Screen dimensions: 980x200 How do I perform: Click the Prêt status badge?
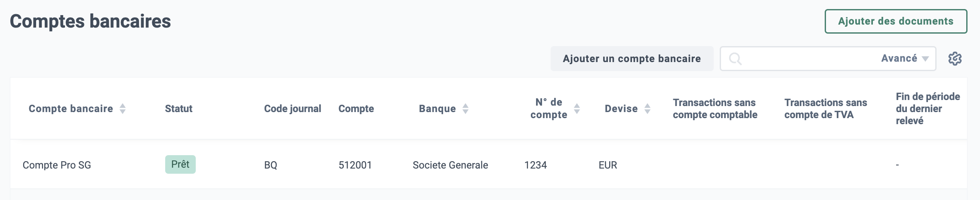(x=180, y=164)
